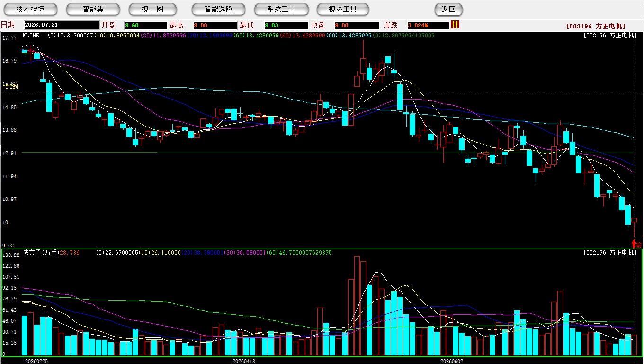Click the 成交量(万手) volume label
Viewport: 644px width, 364px height.
[40, 253]
